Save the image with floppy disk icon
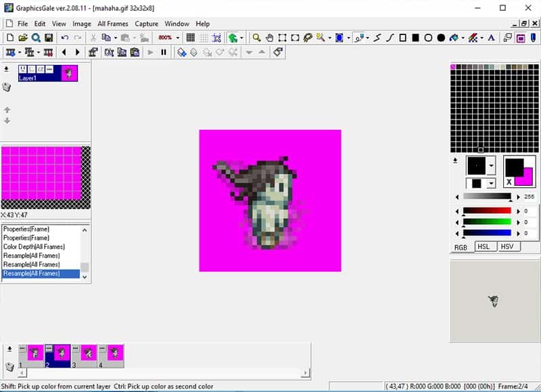This screenshot has width=541, height=392. [x=49, y=38]
